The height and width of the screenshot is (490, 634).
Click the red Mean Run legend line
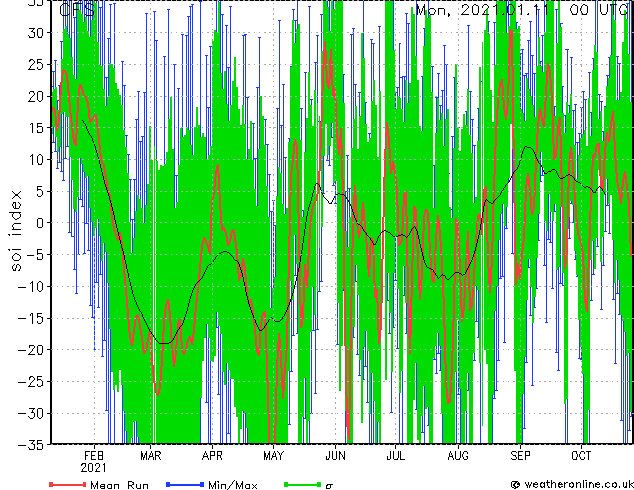68,484
